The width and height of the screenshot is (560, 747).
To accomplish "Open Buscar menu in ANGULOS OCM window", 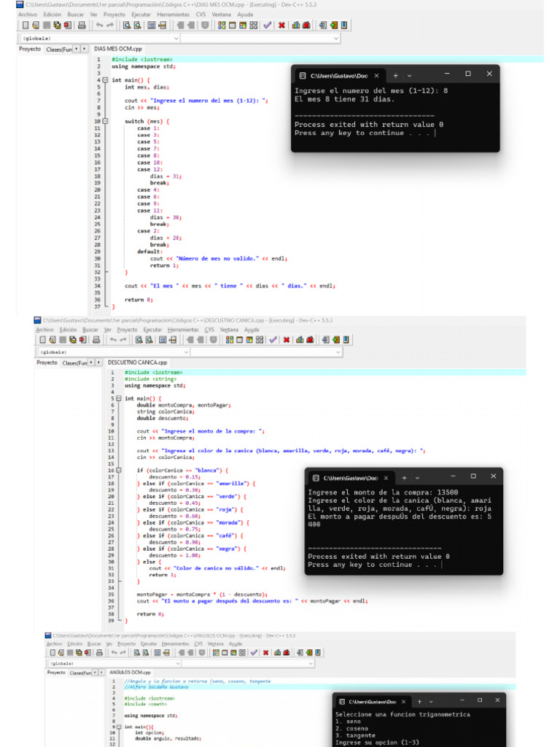I will point(94,643).
